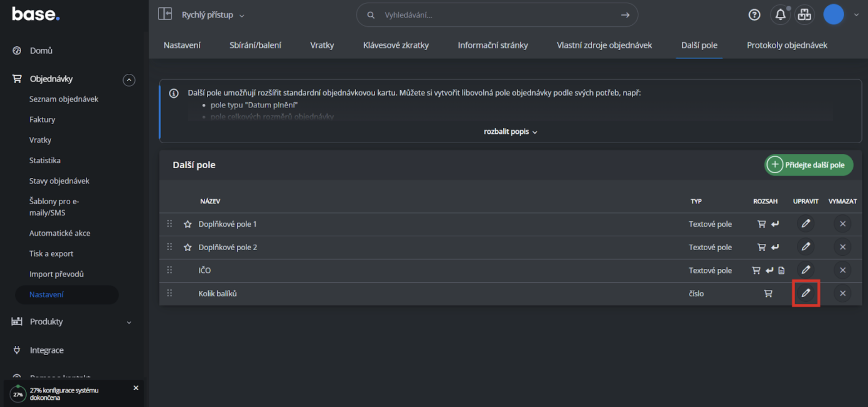Select Nastavení in sidebar
The width and height of the screenshot is (868, 407).
tap(67, 294)
